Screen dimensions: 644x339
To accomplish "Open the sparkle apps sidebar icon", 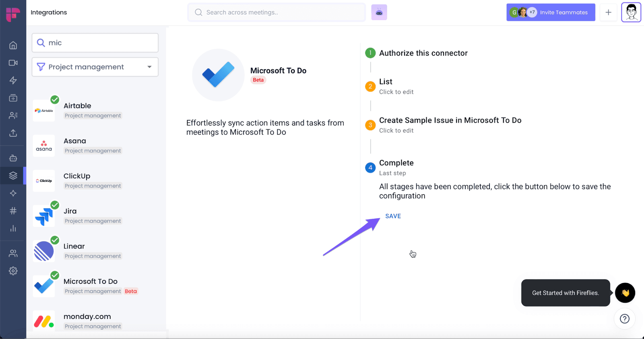I will 13,193.
